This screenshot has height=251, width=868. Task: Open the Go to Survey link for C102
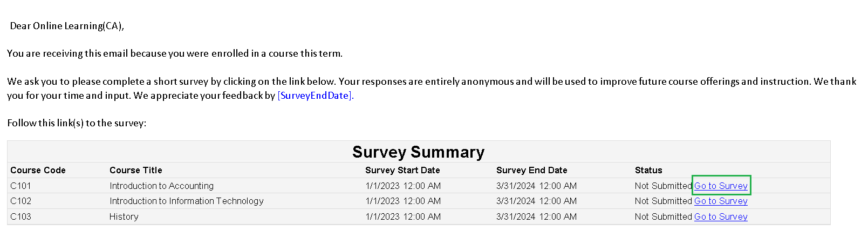click(x=721, y=201)
